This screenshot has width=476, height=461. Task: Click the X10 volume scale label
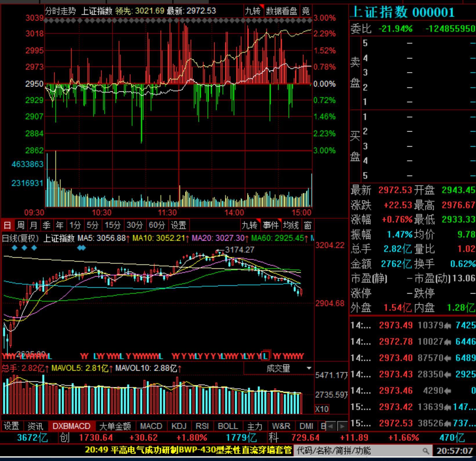pos(322,409)
